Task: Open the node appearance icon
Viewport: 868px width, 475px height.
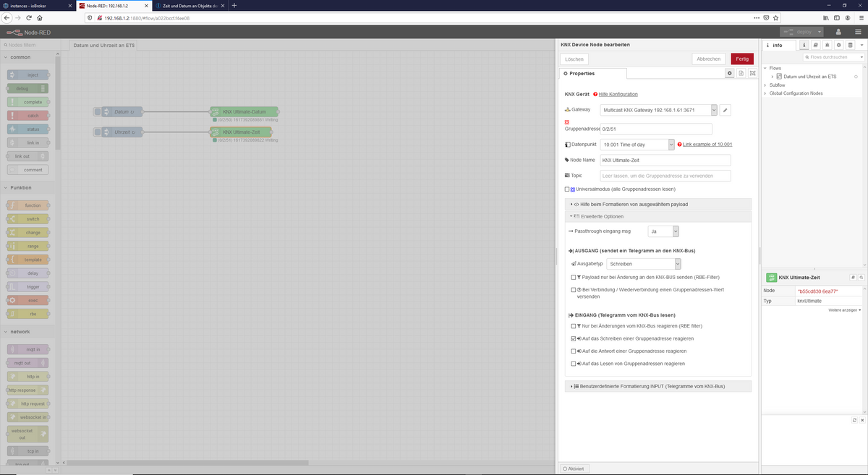Action: coord(752,73)
